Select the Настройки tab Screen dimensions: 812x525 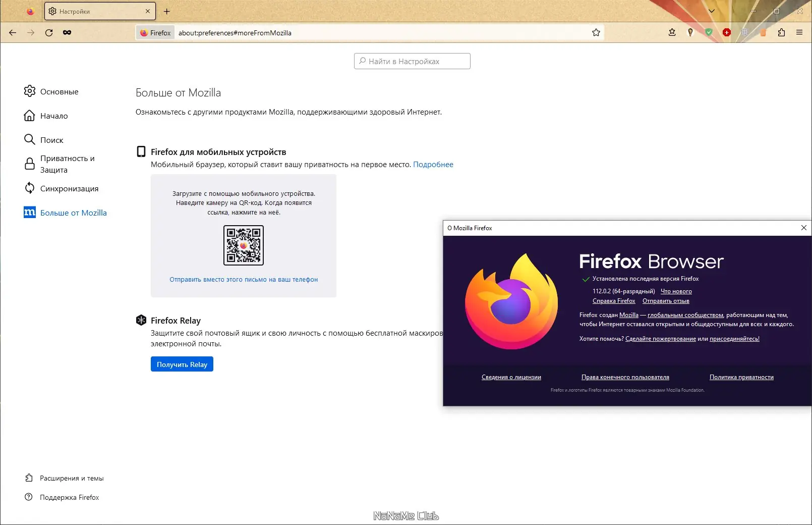[x=100, y=11]
